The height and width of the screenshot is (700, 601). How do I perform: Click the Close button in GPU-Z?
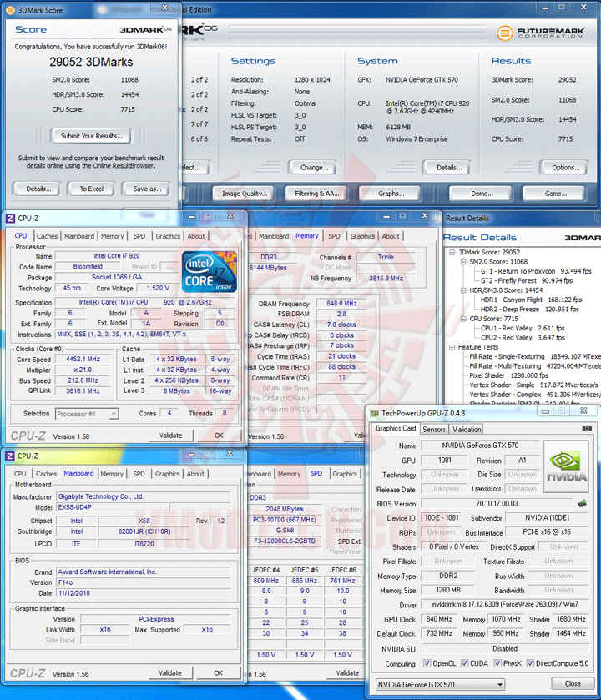[573, 683]
